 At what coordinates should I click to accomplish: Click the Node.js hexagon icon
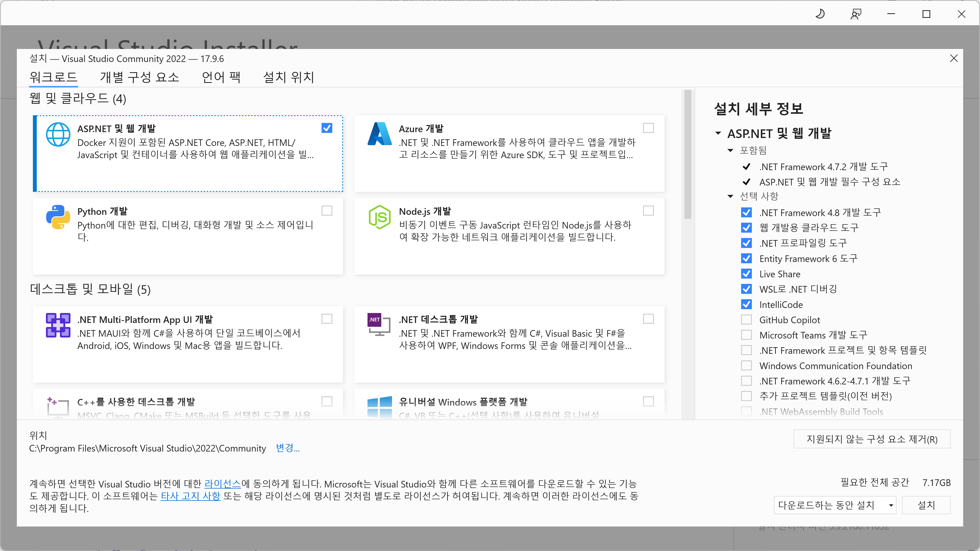coord(380,217)
